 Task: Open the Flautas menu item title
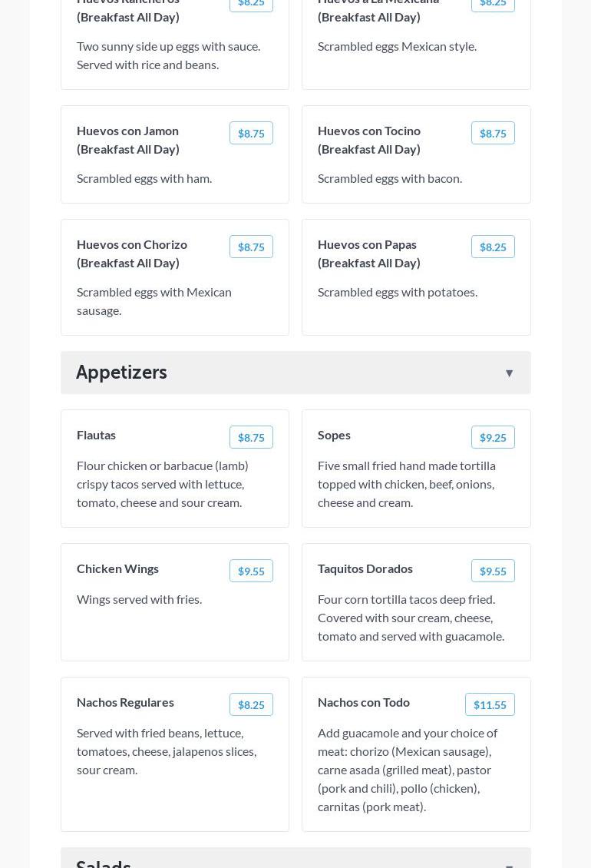click(x=97, y=435)
